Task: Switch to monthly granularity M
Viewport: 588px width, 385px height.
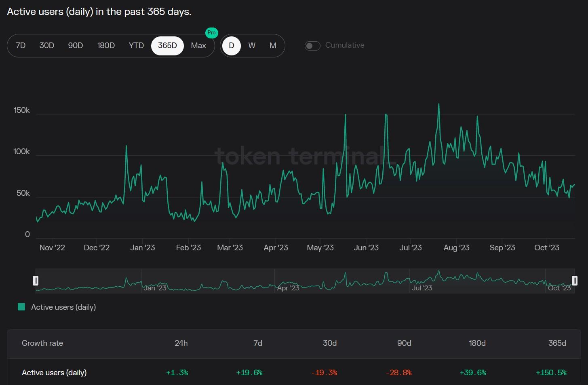Action: 273,45
